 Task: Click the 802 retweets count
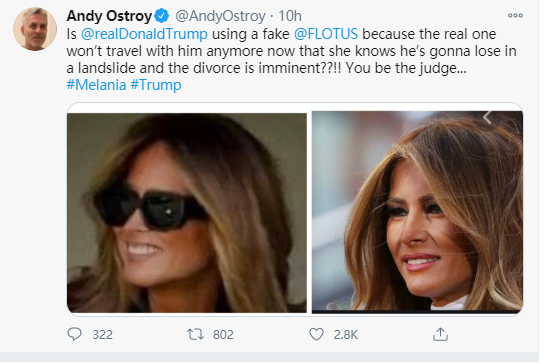223,335
